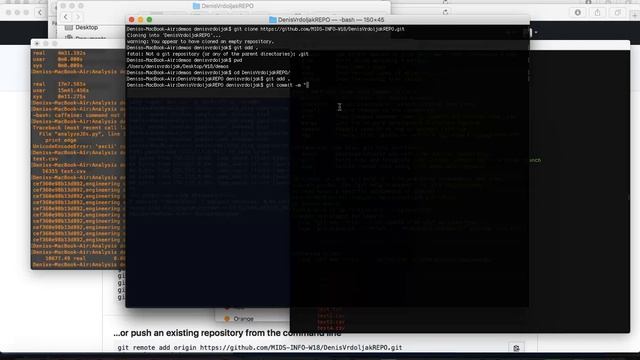Show all tabs in Safari

pos(617,12)
